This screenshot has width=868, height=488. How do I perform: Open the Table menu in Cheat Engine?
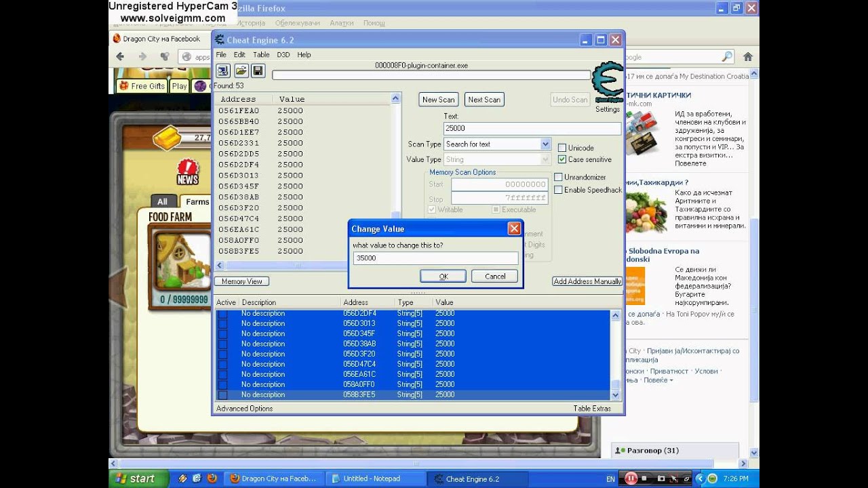point(261,55)
